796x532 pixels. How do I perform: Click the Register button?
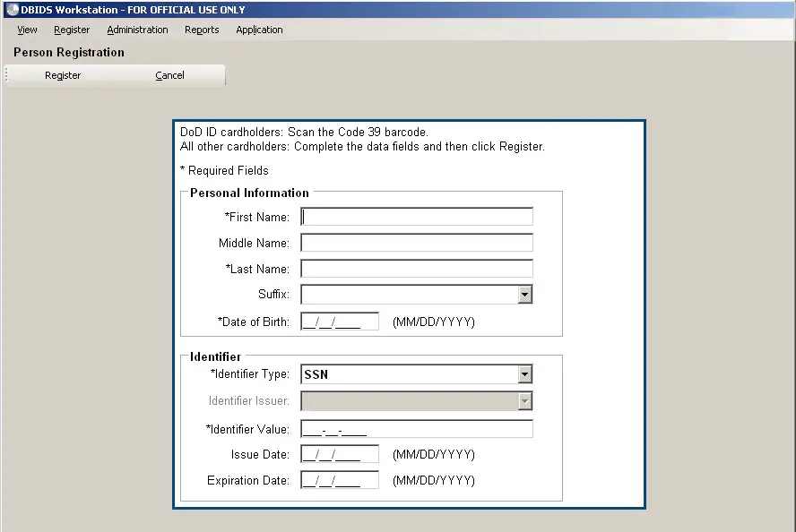coord(62,75)
